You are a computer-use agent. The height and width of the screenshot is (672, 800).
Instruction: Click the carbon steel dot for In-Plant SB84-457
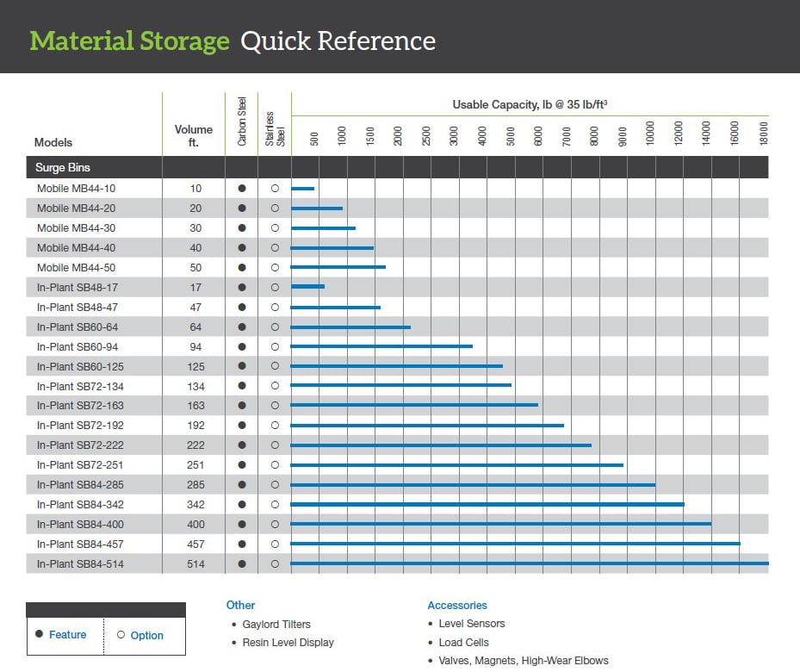coord(242,544)
